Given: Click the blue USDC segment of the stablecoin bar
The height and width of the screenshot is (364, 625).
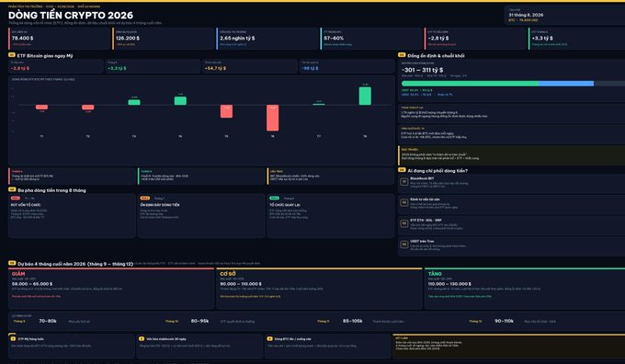Looking at the screenshot, I should pos(566,84).
